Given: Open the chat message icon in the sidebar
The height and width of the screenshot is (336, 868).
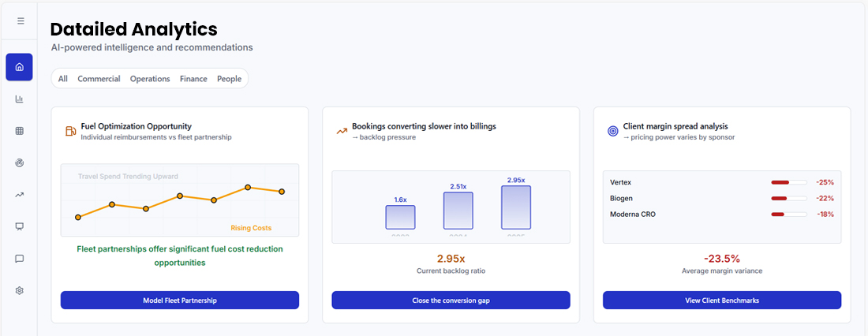Looking at the screenshot, I should tap(20, 259).
